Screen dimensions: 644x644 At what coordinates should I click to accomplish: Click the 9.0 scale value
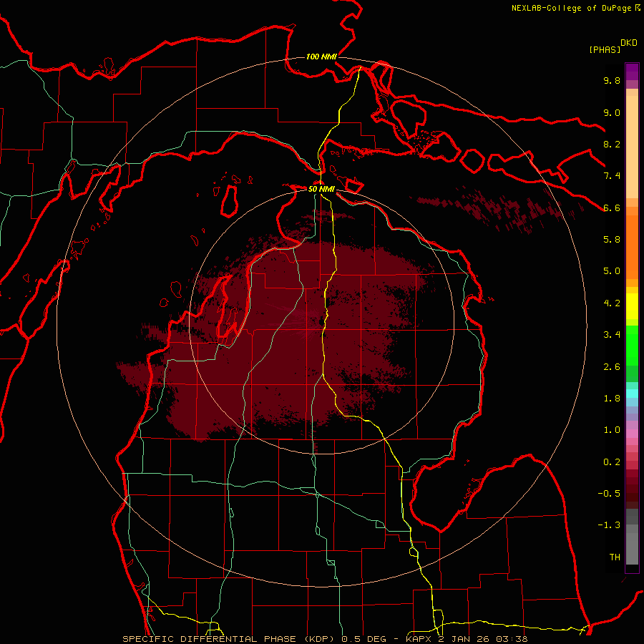click(x=612, y=112)
